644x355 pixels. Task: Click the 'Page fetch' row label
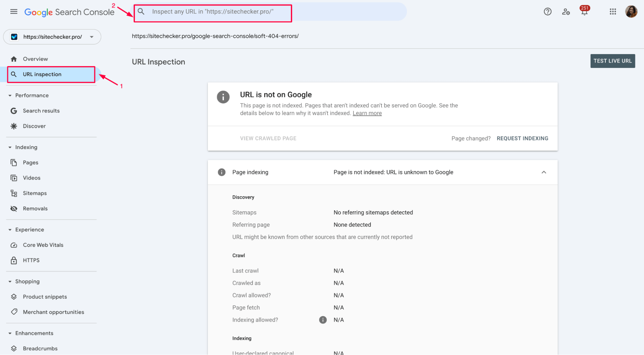pos(246,308)
